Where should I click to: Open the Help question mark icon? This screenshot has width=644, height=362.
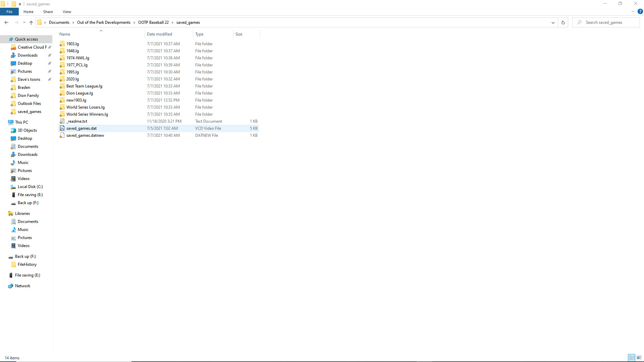pos(640,11)
